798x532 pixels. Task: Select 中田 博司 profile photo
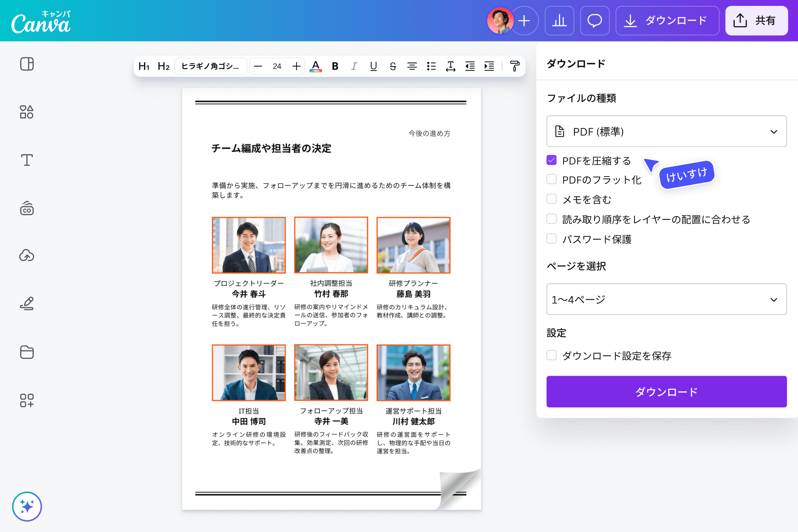pyautogui.click(x=249, y=372)
